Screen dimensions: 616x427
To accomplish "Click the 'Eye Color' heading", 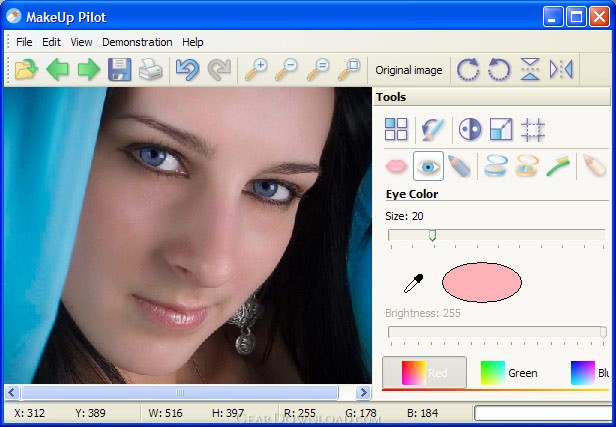I will pyautogui.click(x=412, y=194).
